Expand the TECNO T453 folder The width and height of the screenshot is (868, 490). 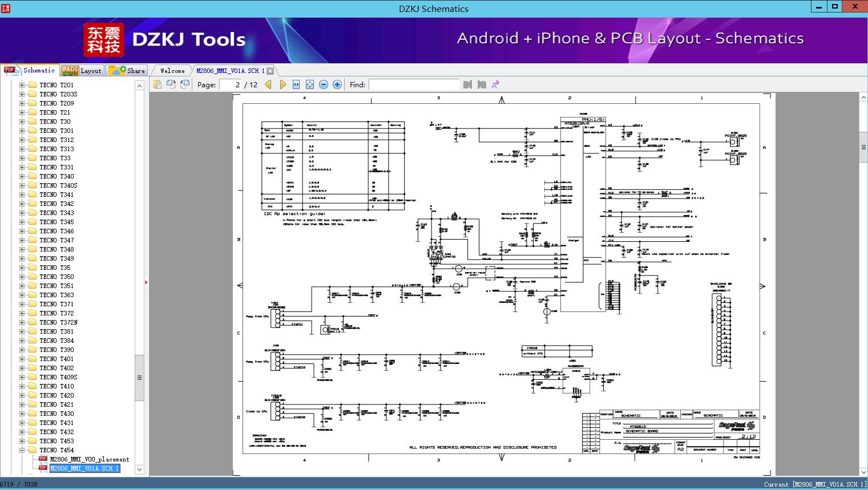22,441
